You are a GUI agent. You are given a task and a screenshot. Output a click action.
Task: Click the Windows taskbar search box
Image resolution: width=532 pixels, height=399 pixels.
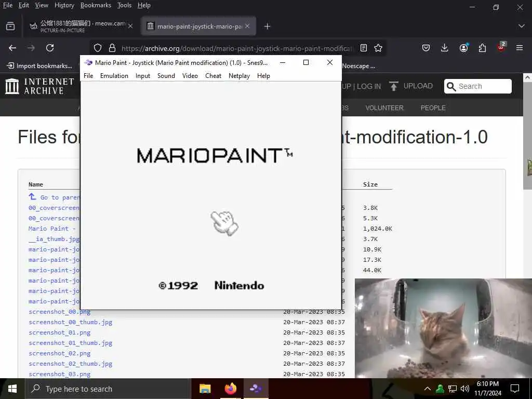tap(108, 389)
